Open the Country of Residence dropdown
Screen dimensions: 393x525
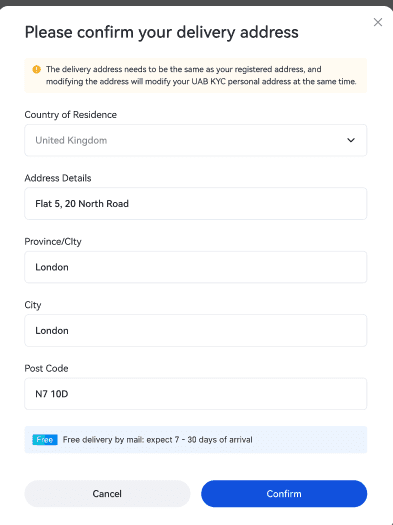[195, 140]
